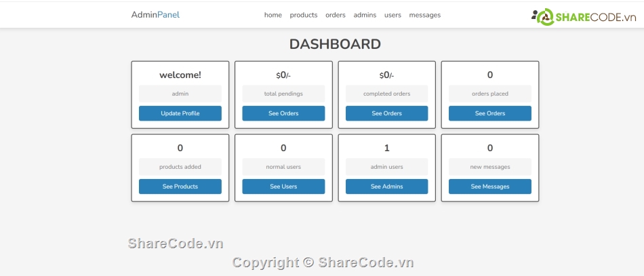Open users from the navigation bar

tap(393, 15)
